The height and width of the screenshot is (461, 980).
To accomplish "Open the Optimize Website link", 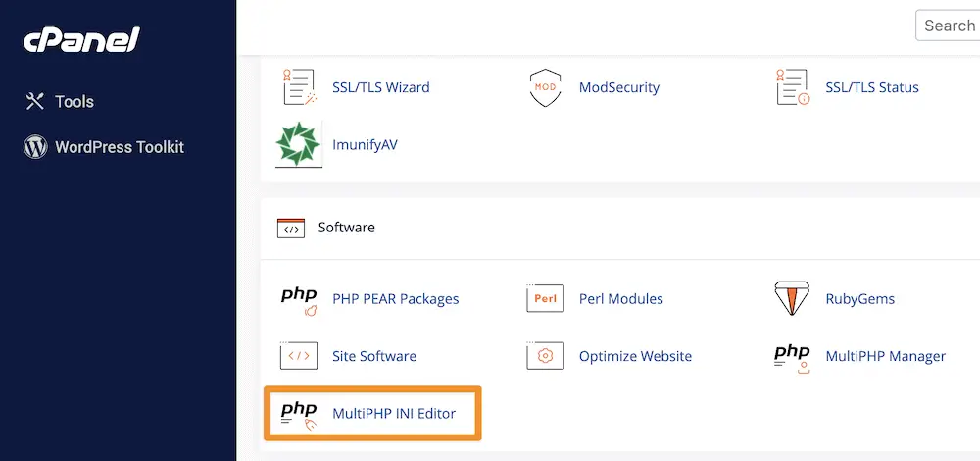I will pyautogui.click(x=635, y=357).
